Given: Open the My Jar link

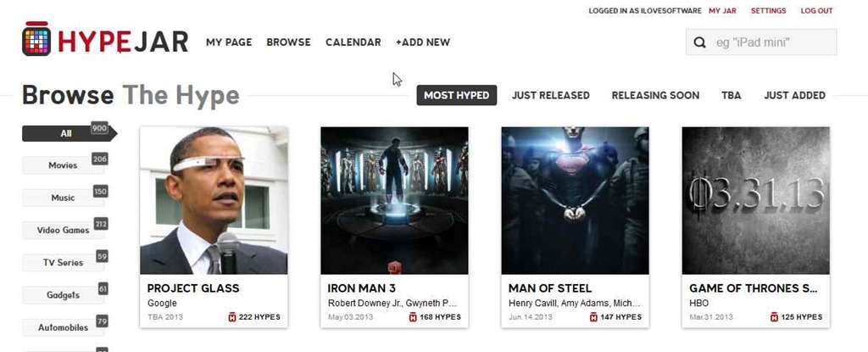Looking at the screenshot, I should click(722, 10).
